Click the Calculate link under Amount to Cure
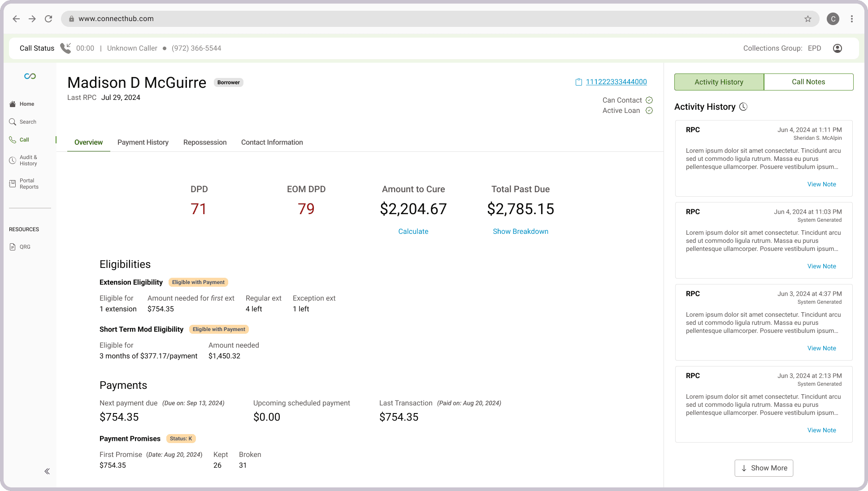This screenshot has width=868, height=491. [x=413, y=232]
